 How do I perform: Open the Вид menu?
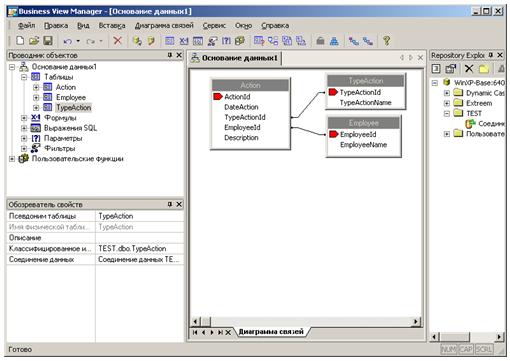(x=83, y=26)
